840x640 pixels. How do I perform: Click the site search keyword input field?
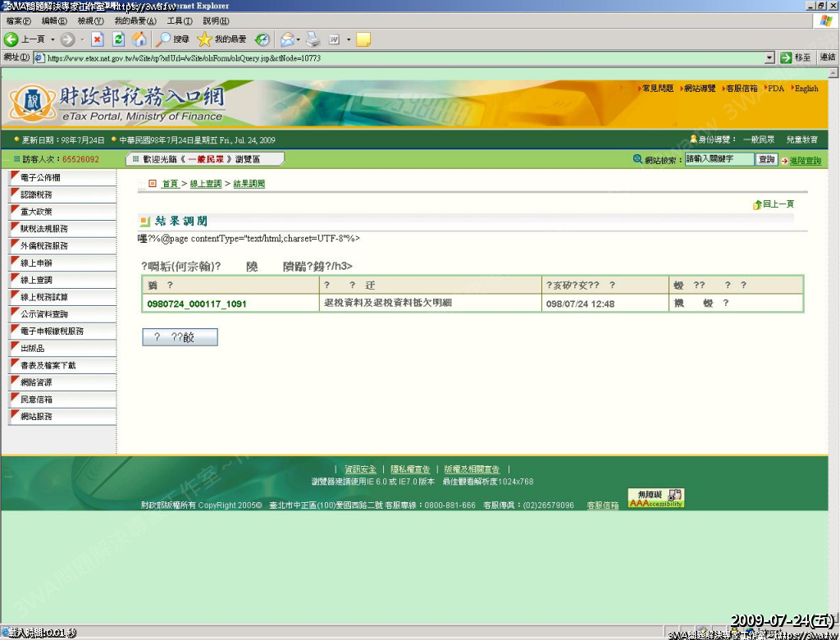[x=719, y=160]
